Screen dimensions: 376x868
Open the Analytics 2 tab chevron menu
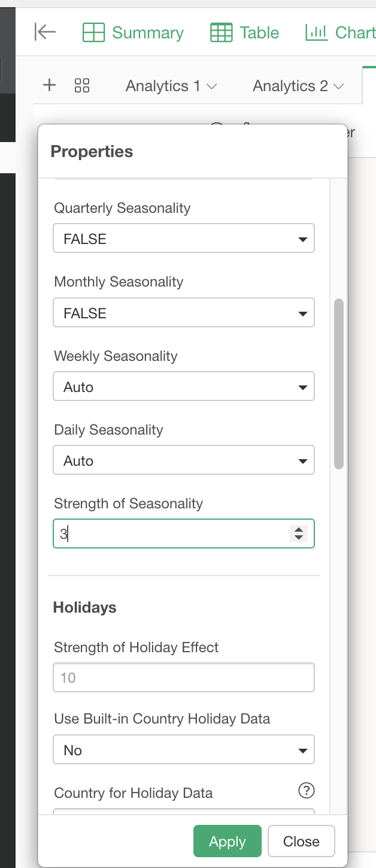point(339,86)
